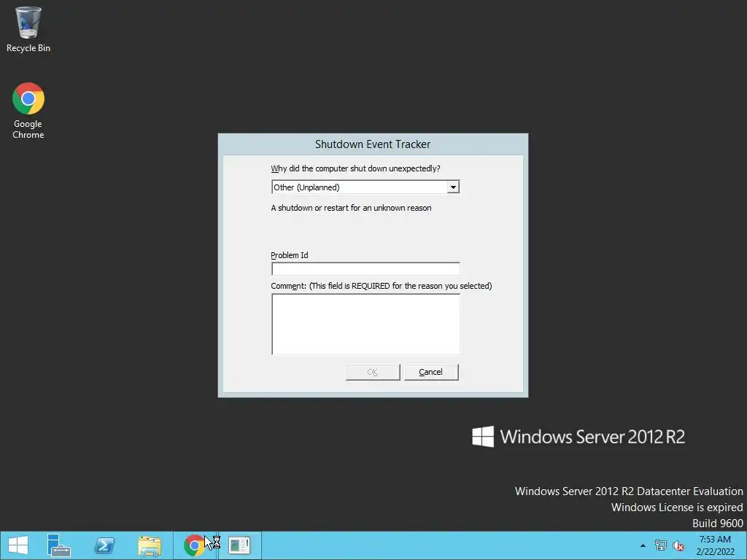This screenshot has height=560, width=747.
Task: Launch Server Manager from the taskbar
Action: [59, 545]
